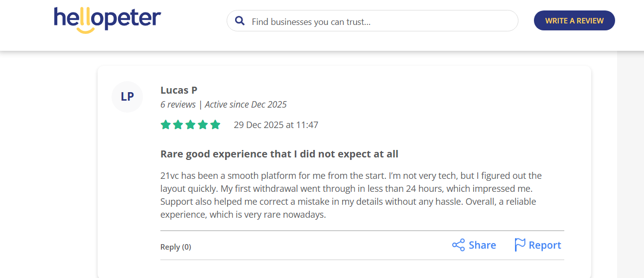
Task: Open the Rare good experience review title
Action: coord(279,154)
